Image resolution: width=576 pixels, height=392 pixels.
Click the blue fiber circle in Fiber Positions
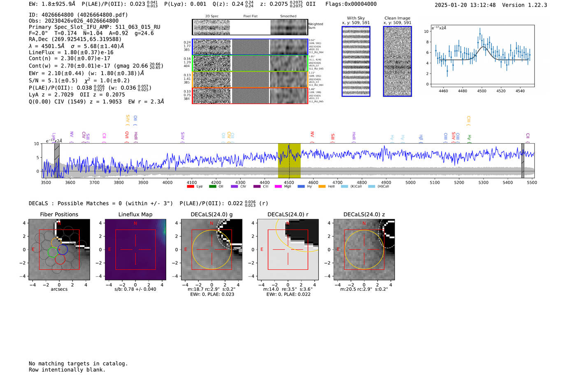pyautogui.click(x=63, y=249)
